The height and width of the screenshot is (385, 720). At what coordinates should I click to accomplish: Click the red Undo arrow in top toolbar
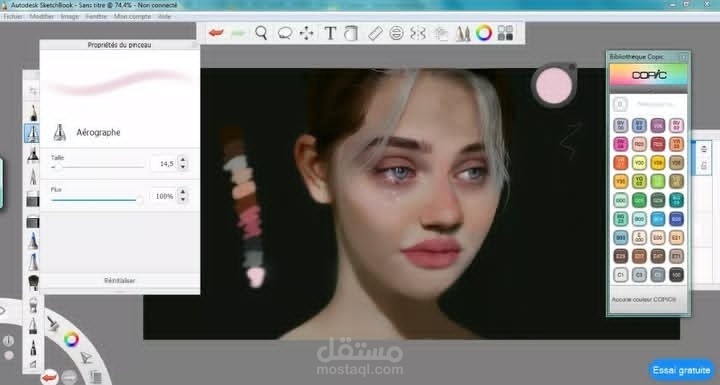tap(216, 33)
